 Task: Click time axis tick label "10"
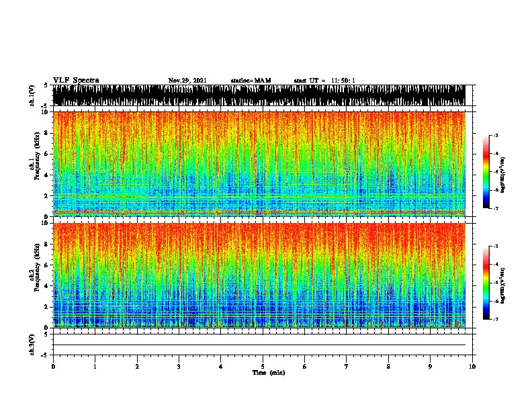(x=472, y=367)
